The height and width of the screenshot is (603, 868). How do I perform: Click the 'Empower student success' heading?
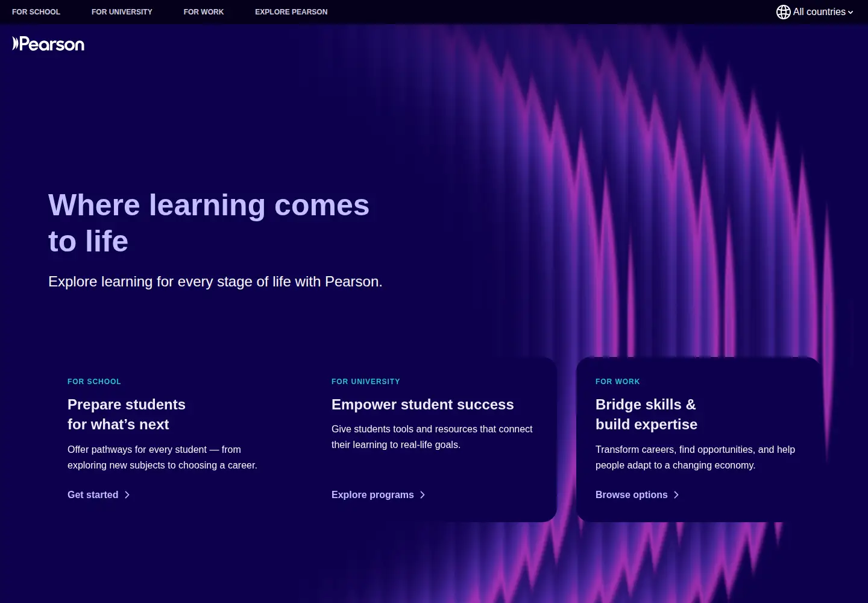click(423, 405)
